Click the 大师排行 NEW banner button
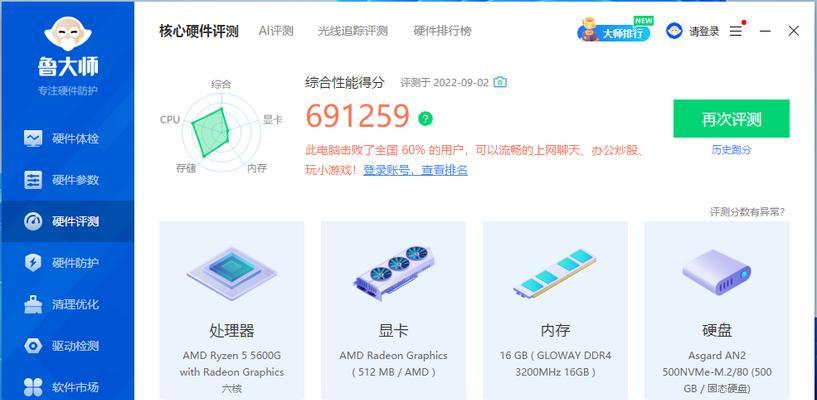This screenshot has height=400, width=817. coord(615,30)
